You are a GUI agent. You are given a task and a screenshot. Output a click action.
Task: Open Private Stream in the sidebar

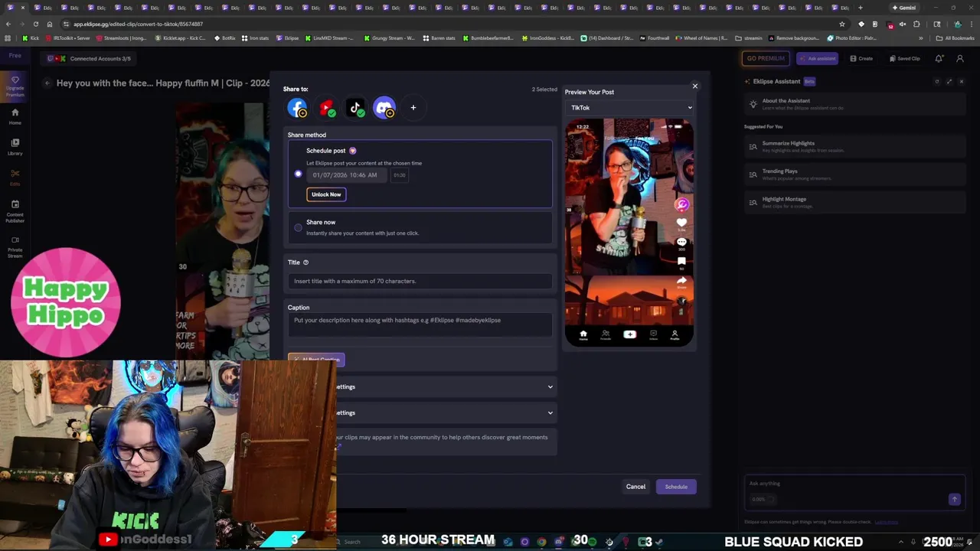[x=15, y=247]
